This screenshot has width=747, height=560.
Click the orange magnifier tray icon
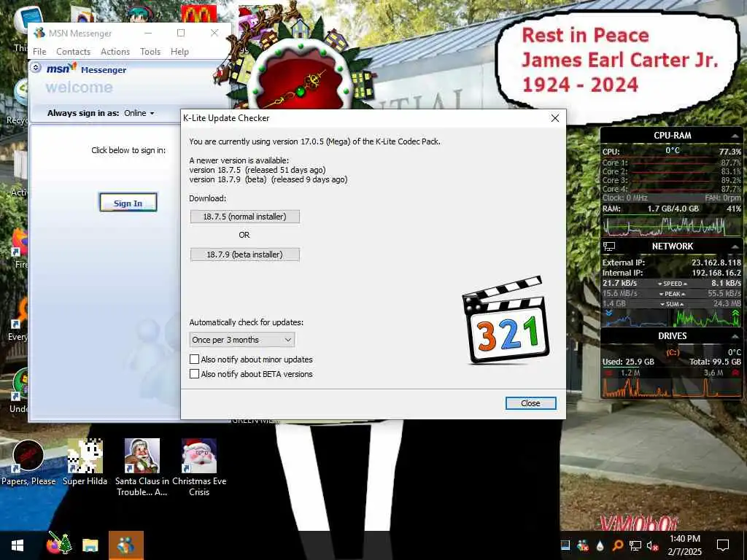[617, 545]
